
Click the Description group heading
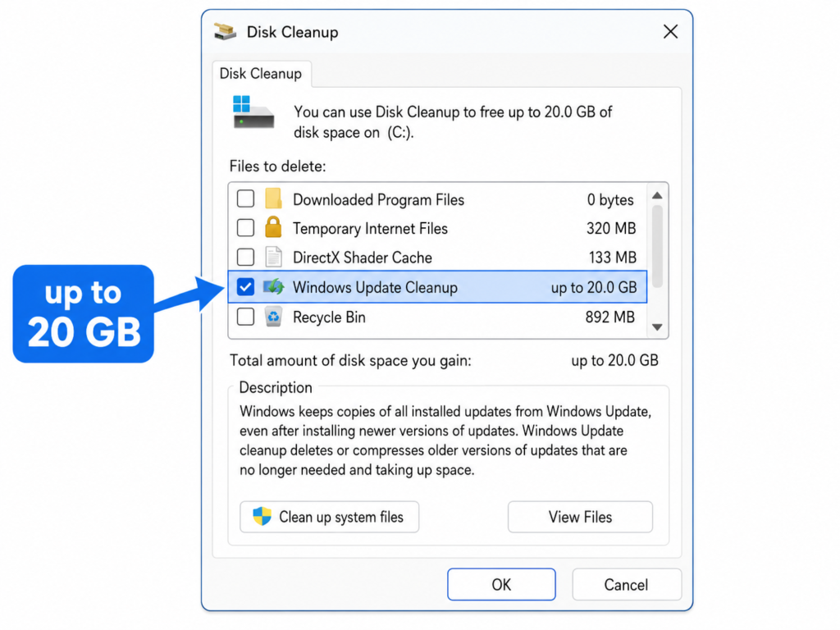pyautogui.click(x=276, y=387)
